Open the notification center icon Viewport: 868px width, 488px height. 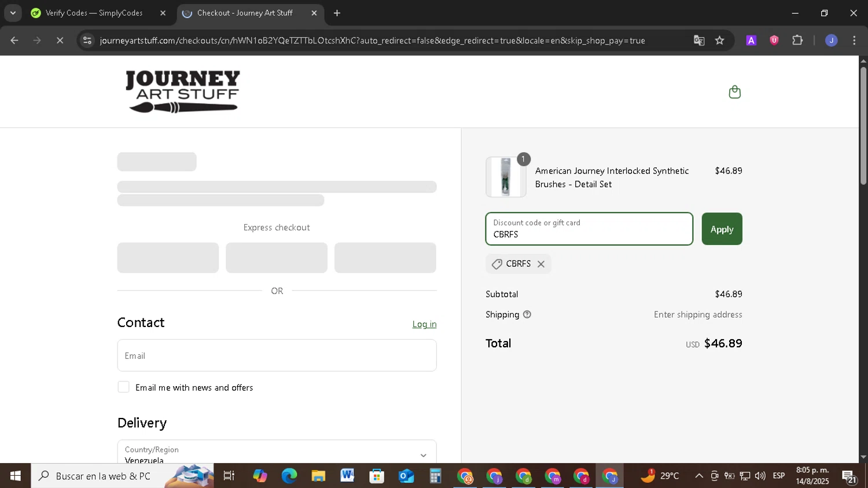[849, 476]
